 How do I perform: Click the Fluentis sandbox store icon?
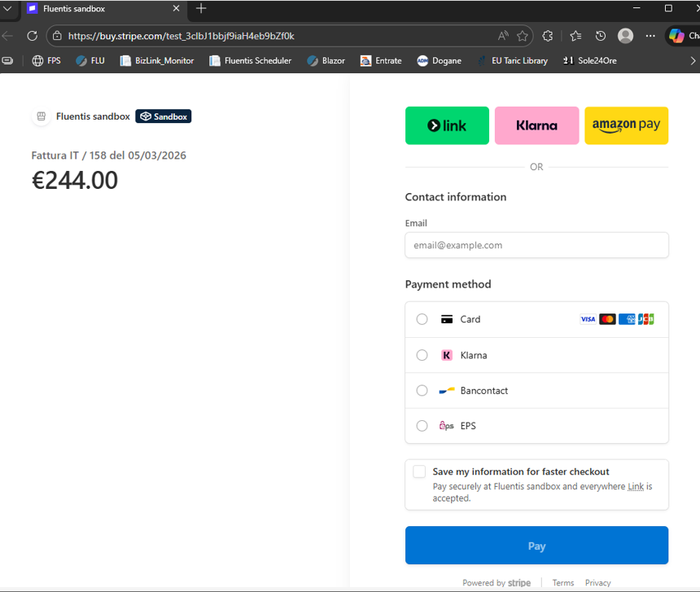(x=41, y=116)
